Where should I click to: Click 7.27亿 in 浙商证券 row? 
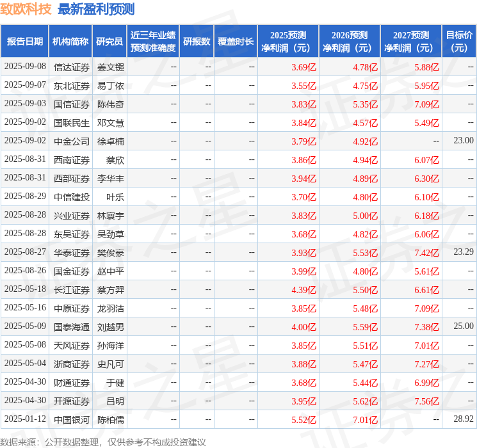click(x=427, y=364)
